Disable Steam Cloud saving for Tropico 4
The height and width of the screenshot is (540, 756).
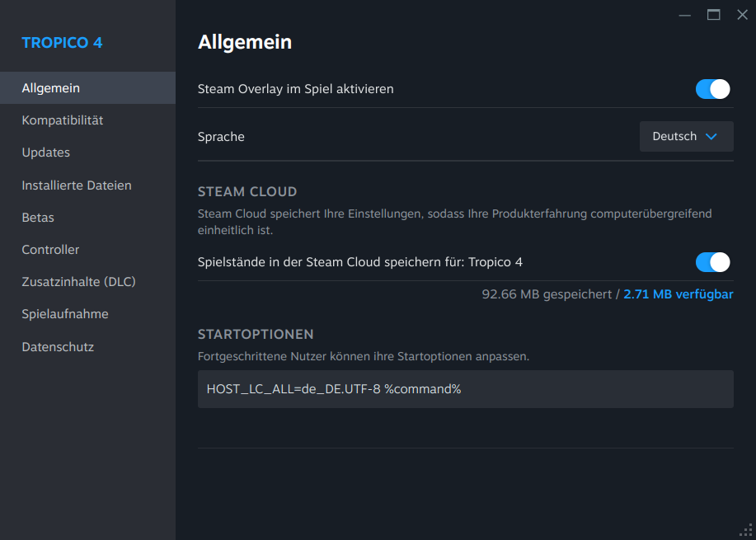click(x=713, y=262)
